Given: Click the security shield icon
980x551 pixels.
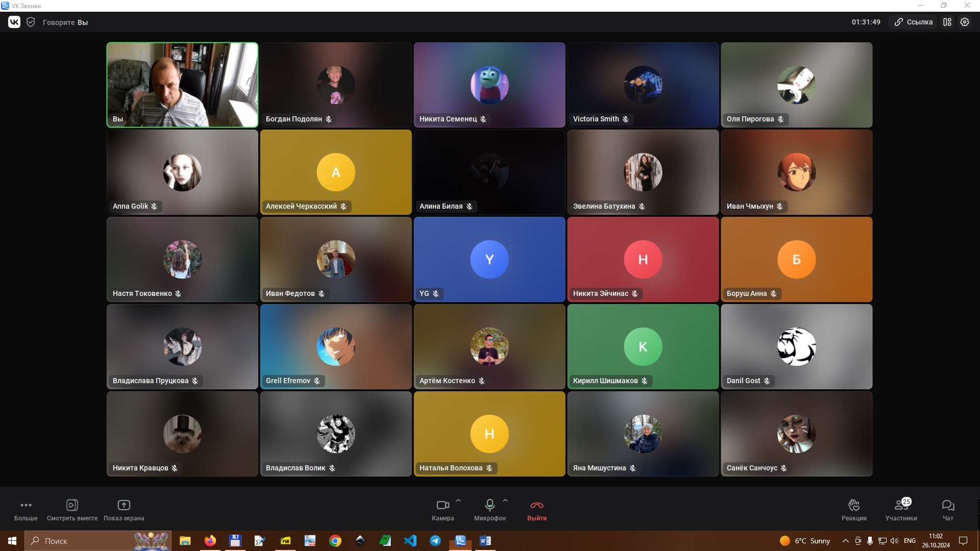Looking at the screenshot, I should (31, 22).
